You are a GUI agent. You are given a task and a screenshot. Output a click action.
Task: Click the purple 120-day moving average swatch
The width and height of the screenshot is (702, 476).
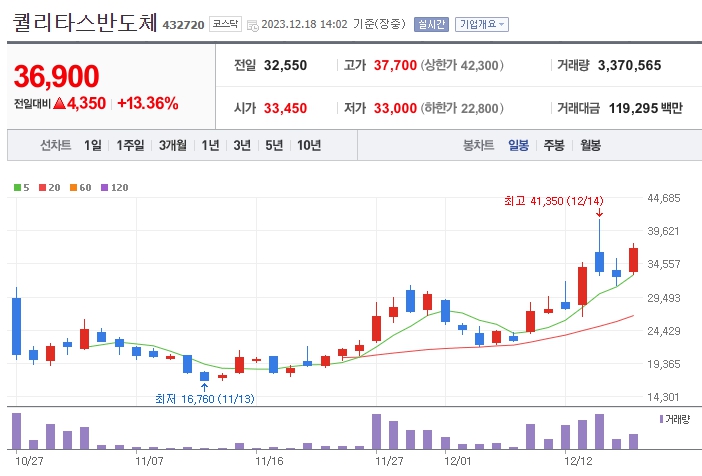[x=104, y=188]
